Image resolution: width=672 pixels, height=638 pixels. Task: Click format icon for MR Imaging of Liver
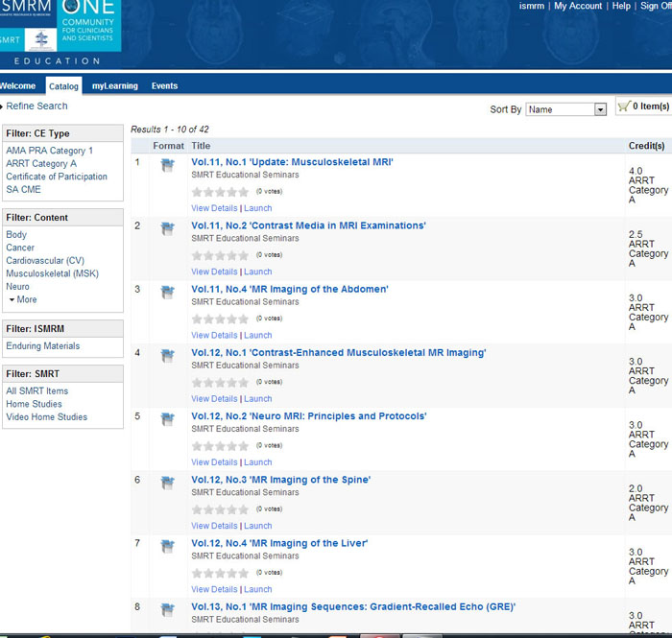pos(168,545)
